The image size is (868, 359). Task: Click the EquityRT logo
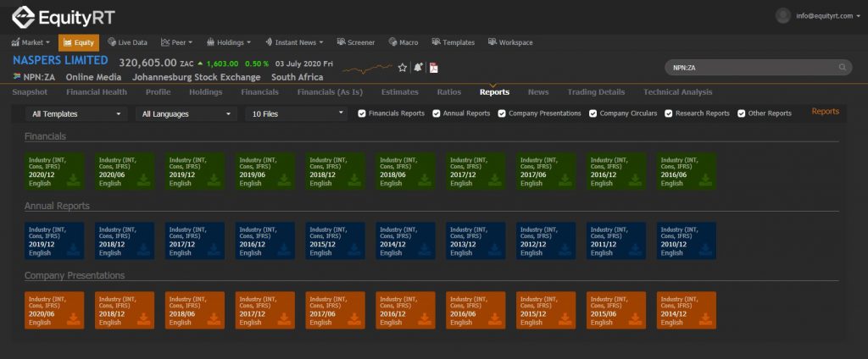(x=64, y=17)
